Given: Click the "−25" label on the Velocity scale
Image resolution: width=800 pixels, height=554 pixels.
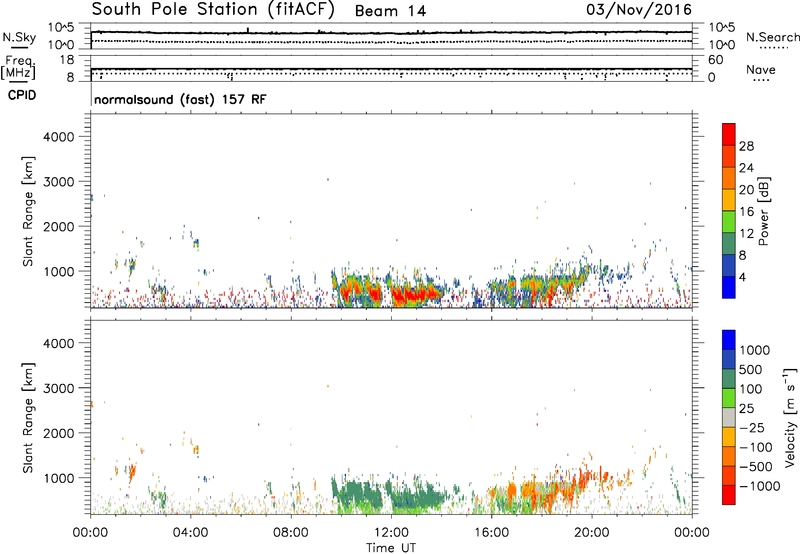Looking at the screenshot, I should click(752, 427).
